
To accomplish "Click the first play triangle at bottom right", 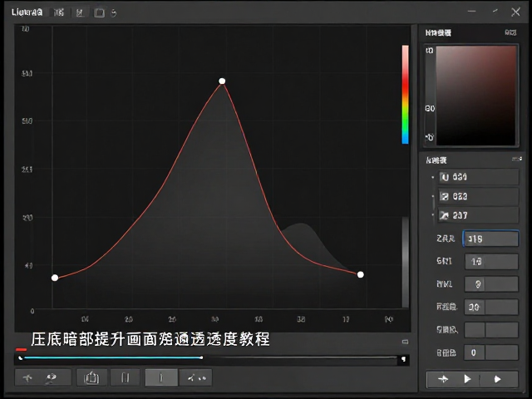I will pos(467,379).
